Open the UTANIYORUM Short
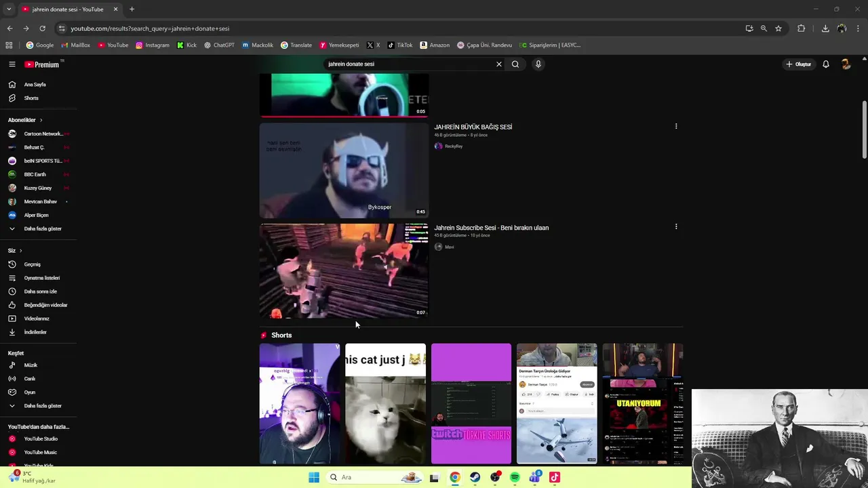 pyautogui.click(x=643, y=404)
